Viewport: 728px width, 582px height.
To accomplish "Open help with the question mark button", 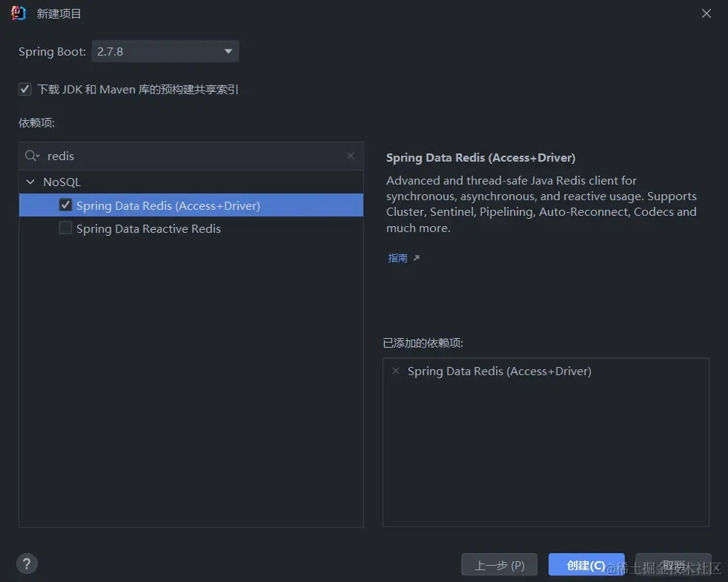I will [27, 564].
